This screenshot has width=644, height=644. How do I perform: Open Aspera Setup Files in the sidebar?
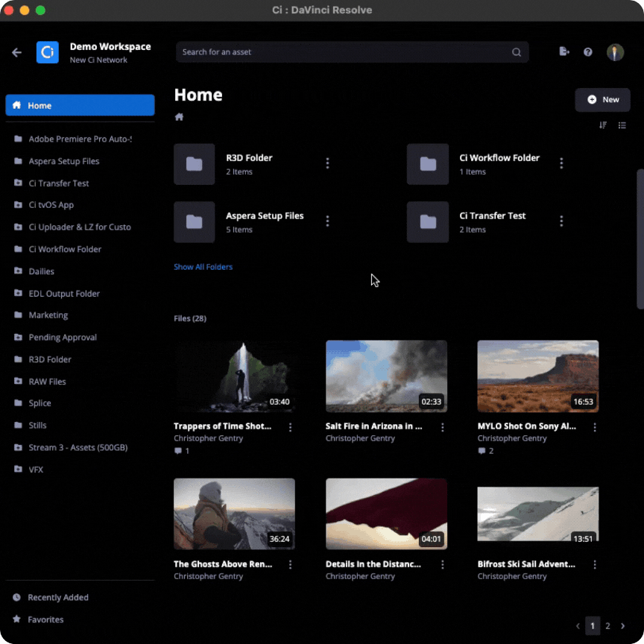tap(57, 162)
